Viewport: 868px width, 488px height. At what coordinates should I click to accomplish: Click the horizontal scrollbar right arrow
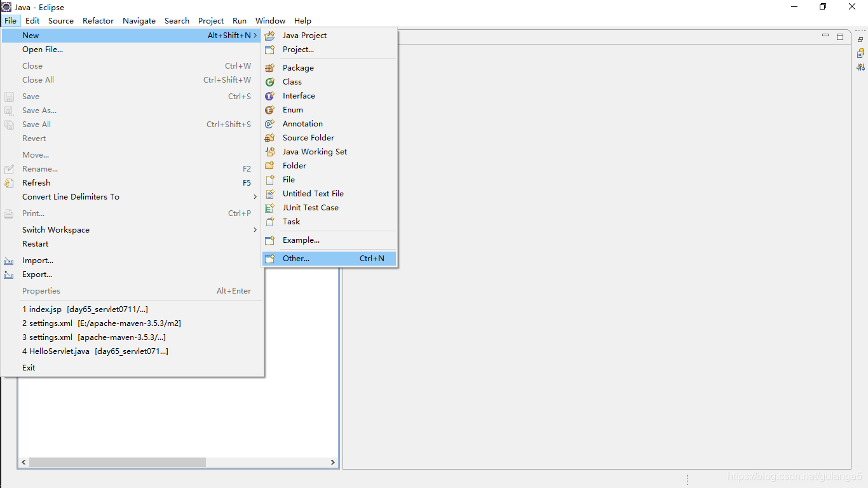tap(332, 463)
